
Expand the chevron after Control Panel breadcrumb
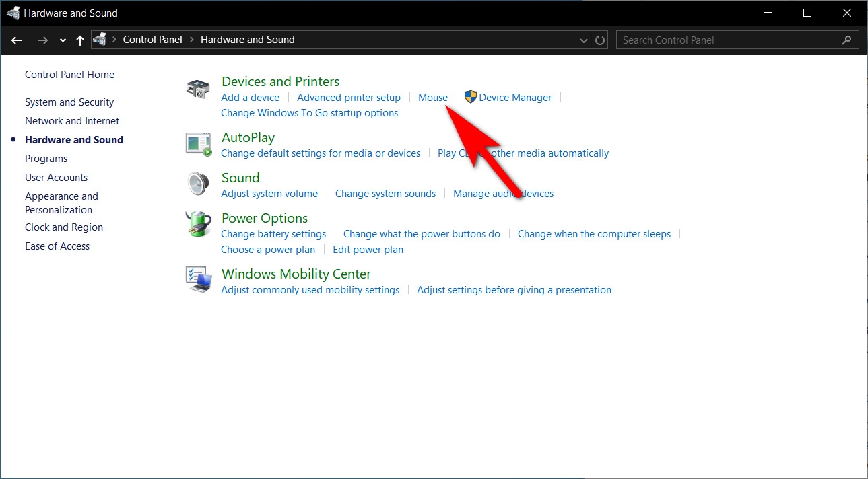[191, 40]
